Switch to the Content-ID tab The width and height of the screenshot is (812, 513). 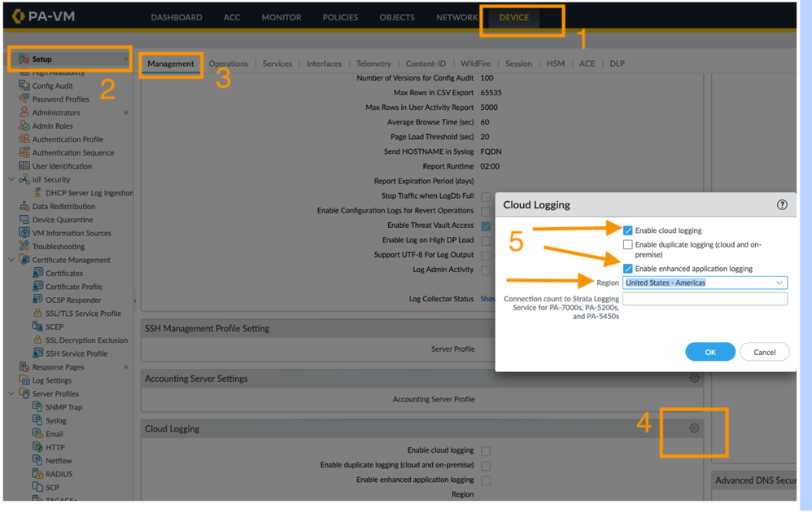coord(426,64)
